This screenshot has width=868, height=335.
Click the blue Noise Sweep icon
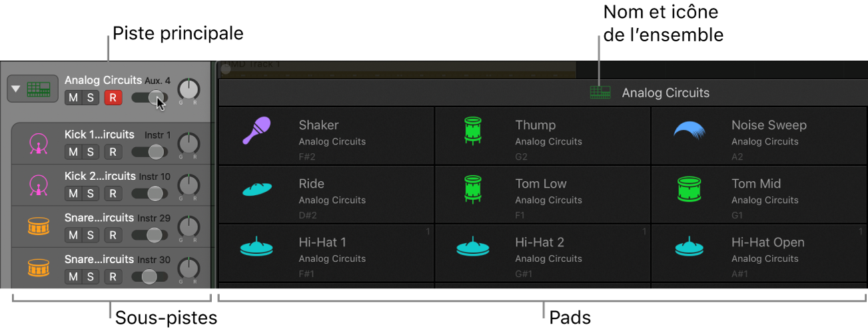click(x=689, y=131)
